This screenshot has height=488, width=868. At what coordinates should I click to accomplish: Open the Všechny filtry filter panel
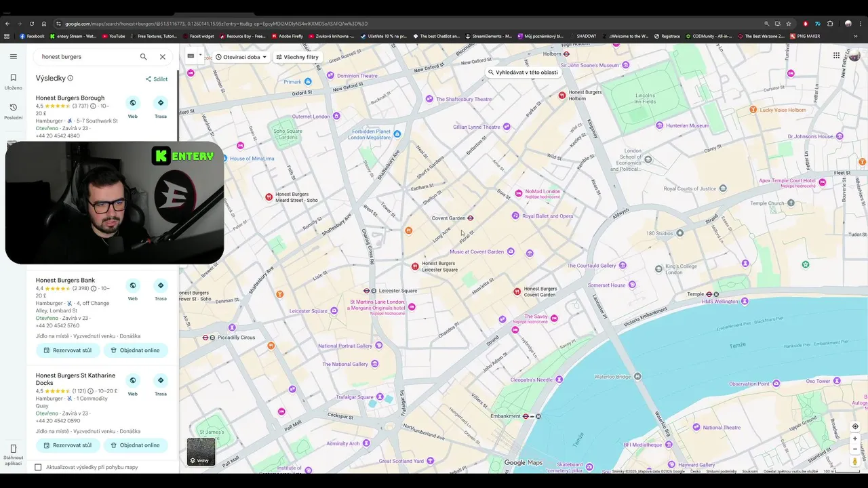tap(297, 57)
